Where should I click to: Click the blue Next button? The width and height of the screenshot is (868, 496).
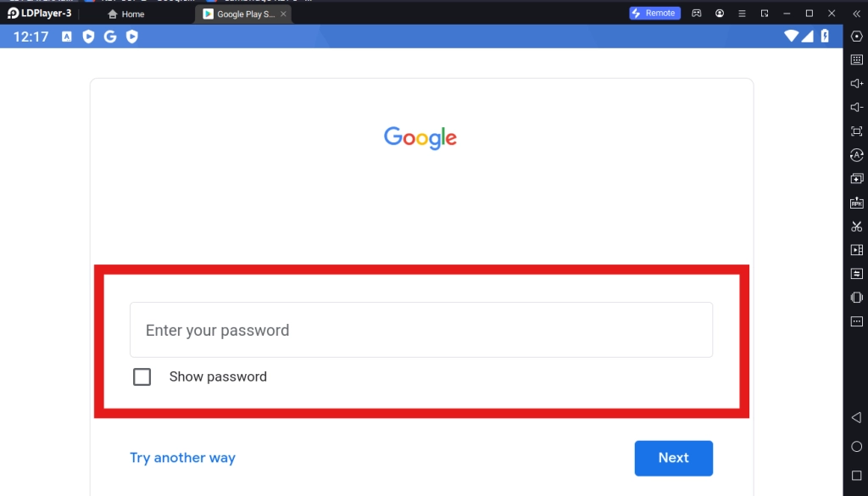coord(673,458)
